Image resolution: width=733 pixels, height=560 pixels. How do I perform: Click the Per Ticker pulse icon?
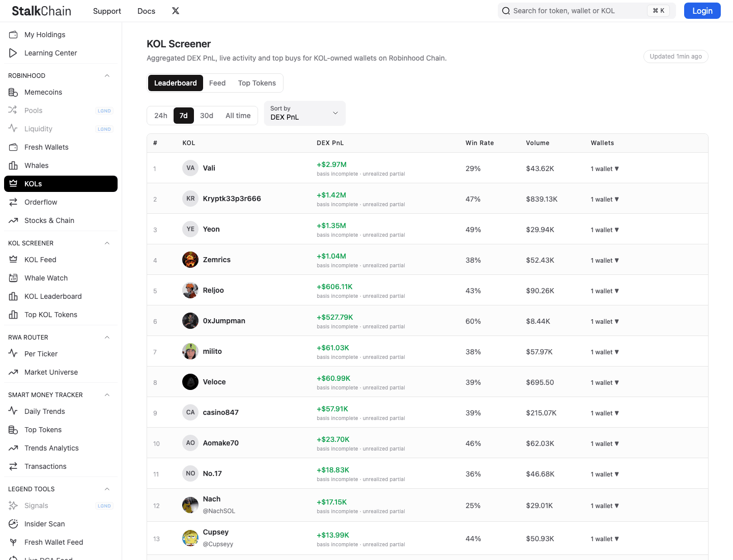click(x=13, y=354)
